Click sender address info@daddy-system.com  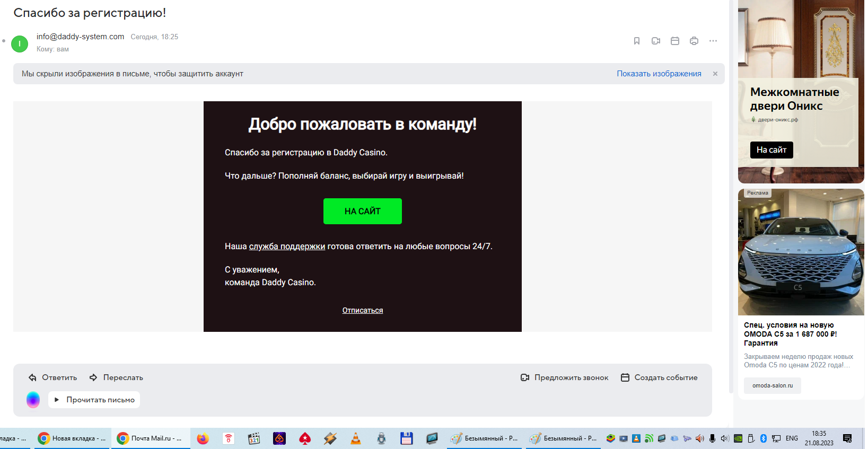[80, 37]
